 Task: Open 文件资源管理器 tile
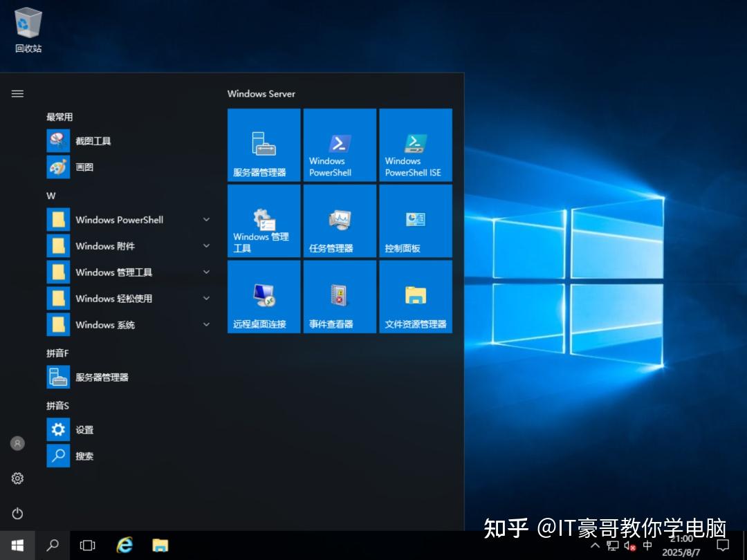(x=416, y=296)
